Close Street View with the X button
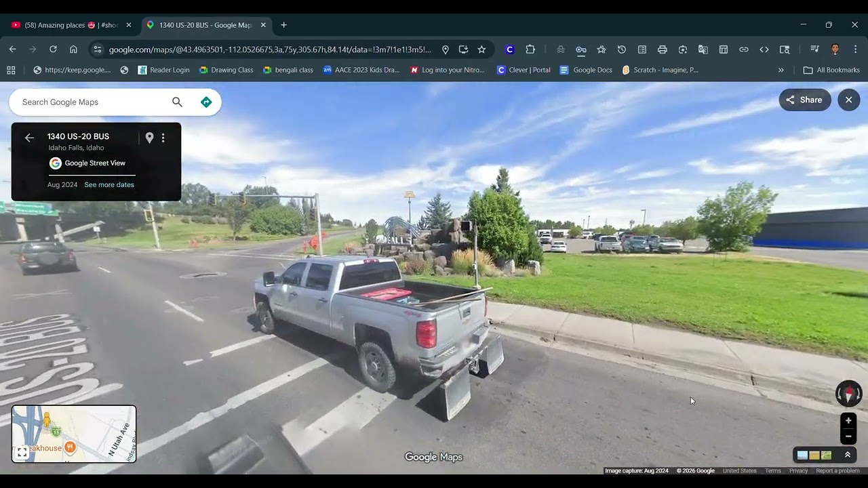The width and height of the screenshot is (868, 488). coord(848,100)
